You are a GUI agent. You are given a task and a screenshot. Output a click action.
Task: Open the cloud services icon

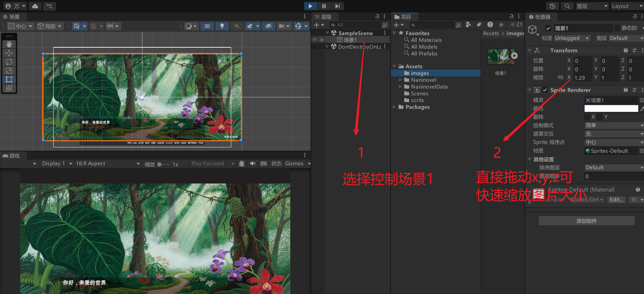[35, 6]
